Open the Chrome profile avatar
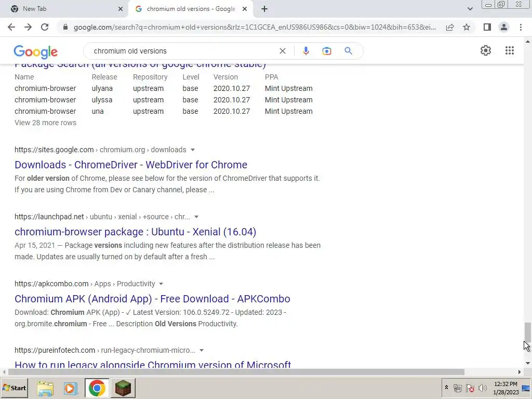The height and width of the screenshot is (399, 532). tap(504, 27)
